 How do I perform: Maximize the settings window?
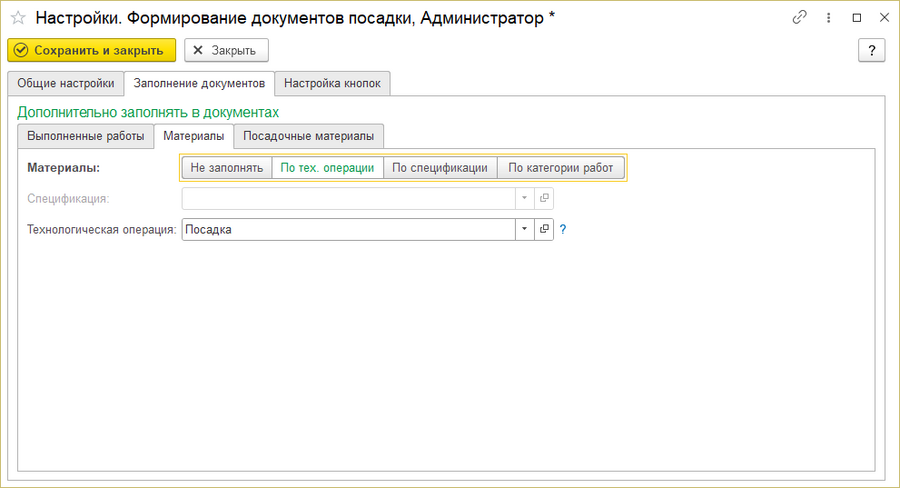click(857, 18)
